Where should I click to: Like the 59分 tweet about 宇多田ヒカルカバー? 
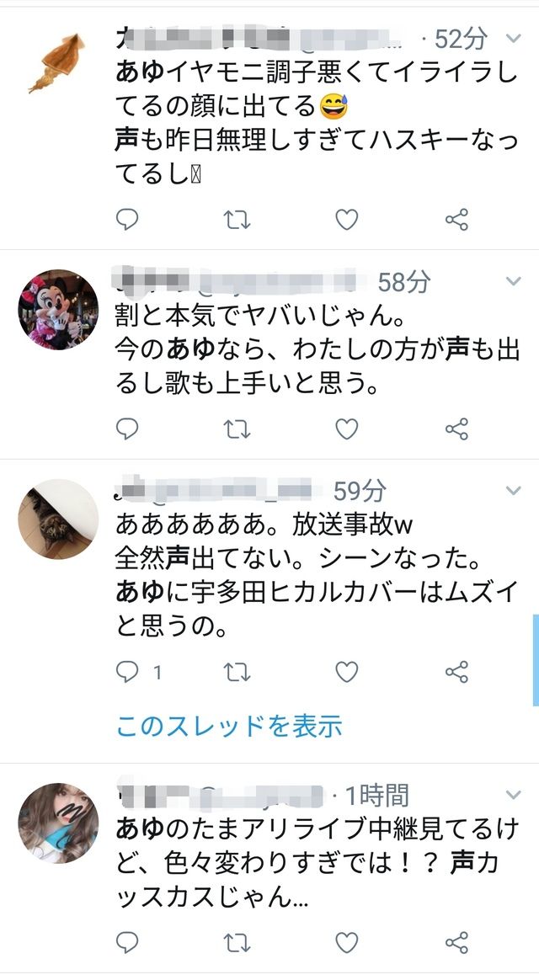pyautogui.click(x=347, y=672)
